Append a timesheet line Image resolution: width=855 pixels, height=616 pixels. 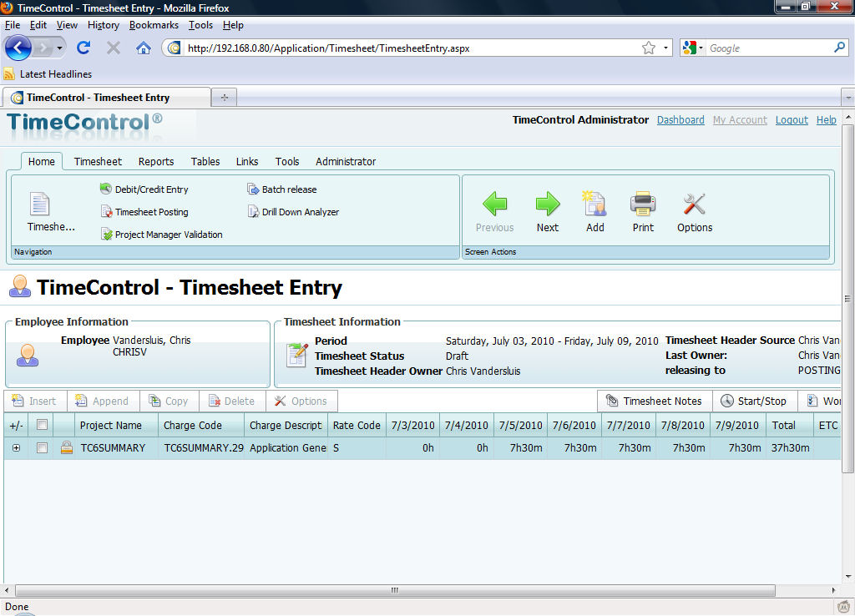tap(103, 401)
